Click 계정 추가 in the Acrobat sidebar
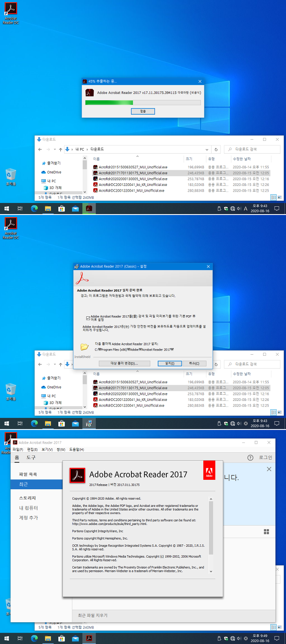The height and width of the screenshot is (644, 286). pos(29,518)
